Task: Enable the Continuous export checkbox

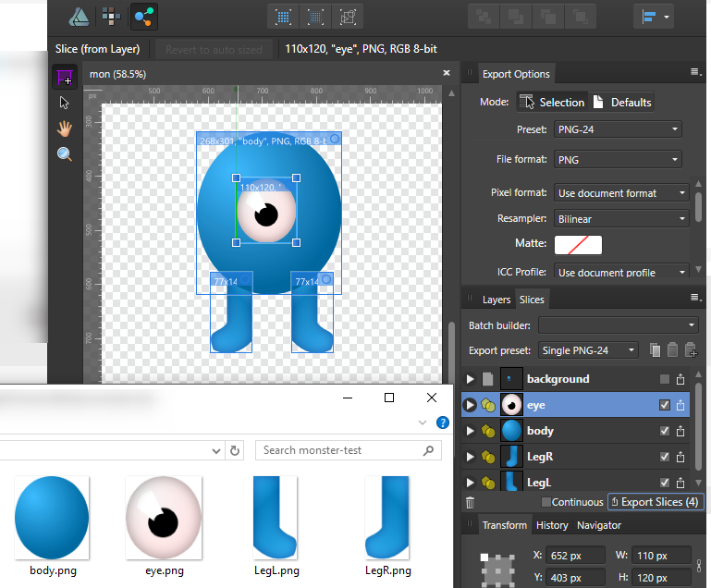Action: (x=546, y=503)
